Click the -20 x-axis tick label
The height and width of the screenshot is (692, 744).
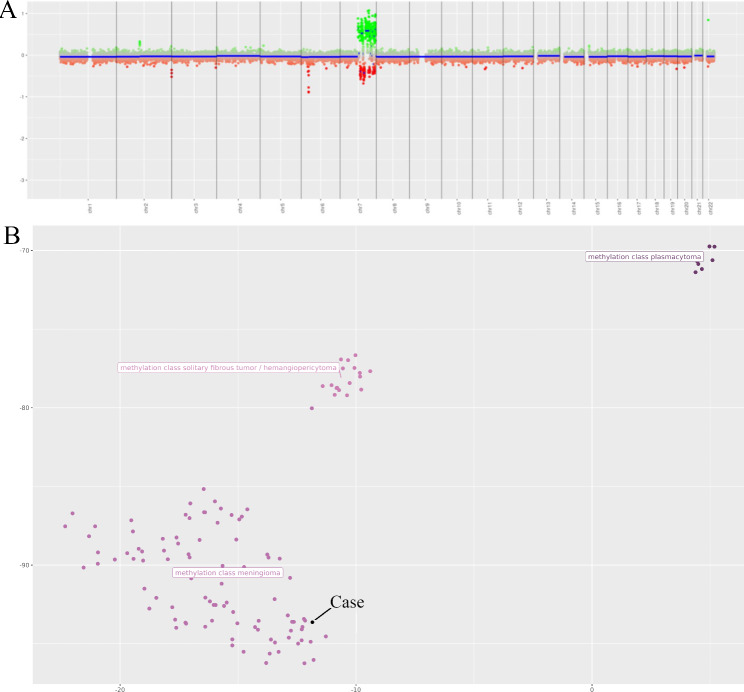click(x=120, y=687)
